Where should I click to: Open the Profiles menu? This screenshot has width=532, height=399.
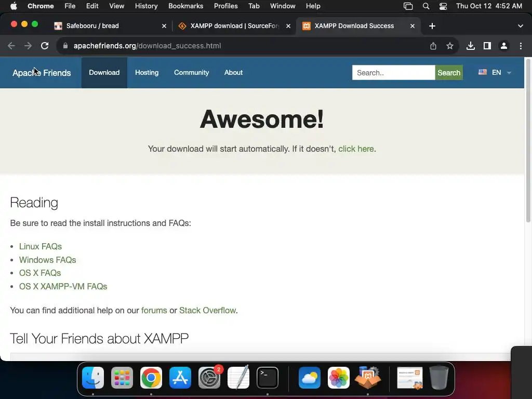[225, 6]
